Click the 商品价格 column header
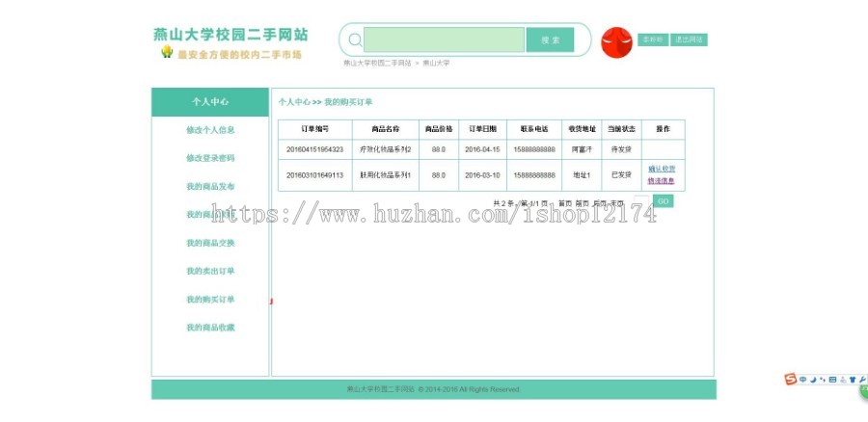Image resolution: width=868 pixels, height=422 pixels. [x=439, y=129]
